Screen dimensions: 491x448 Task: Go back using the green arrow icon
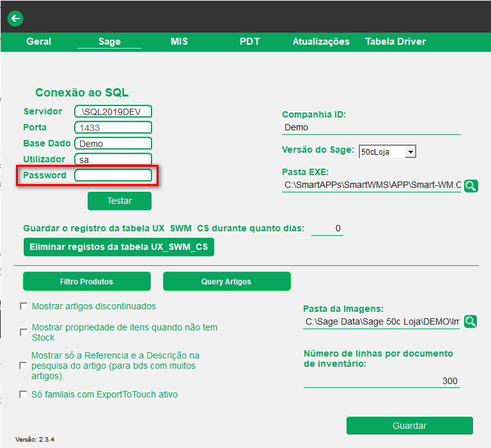coord(15,19)
